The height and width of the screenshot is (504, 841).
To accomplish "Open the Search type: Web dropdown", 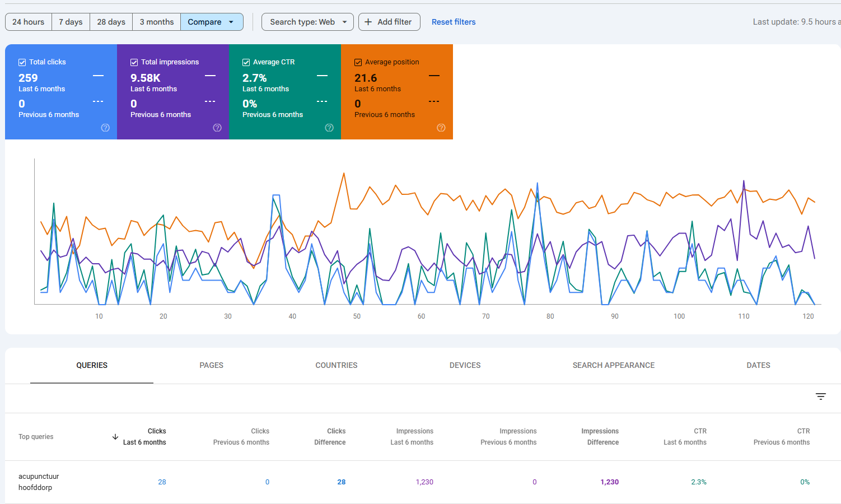I will 307,22.
